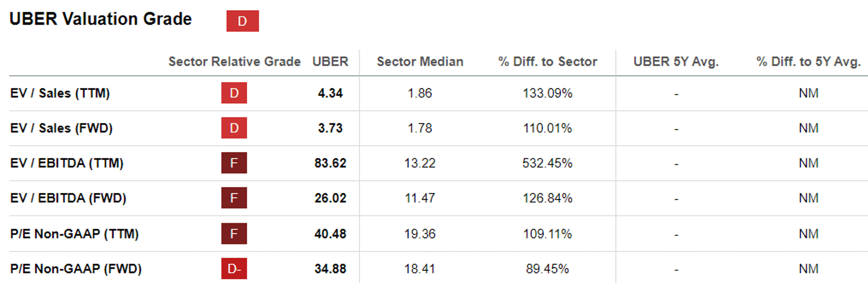Click the D grade badge for EV / Sales (FWD)
The image size is (868, 283).
(x=234, y=128)
